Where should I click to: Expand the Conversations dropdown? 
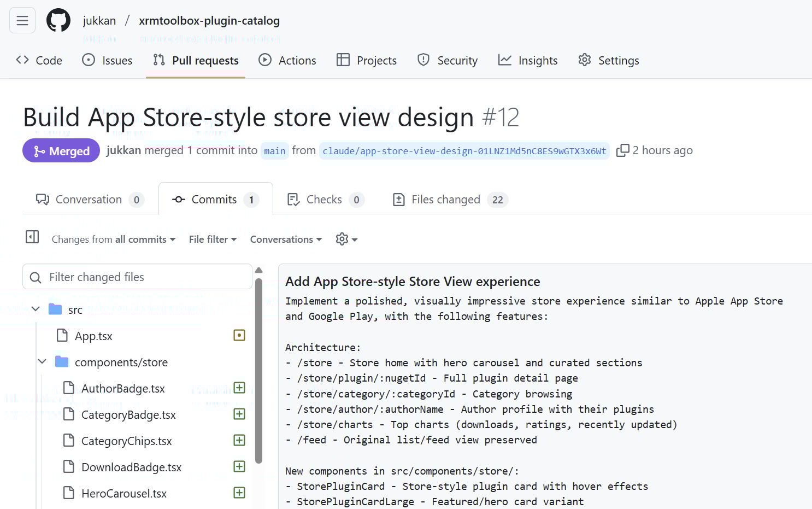(x=286, y=239)
